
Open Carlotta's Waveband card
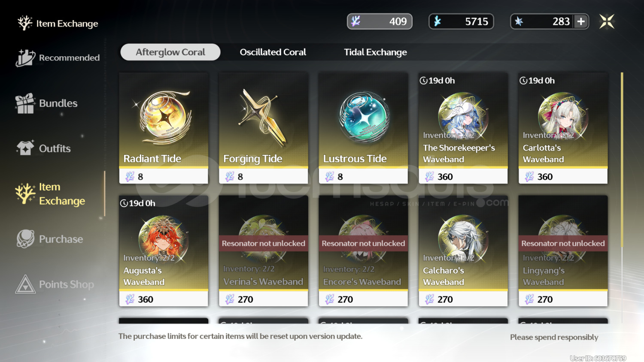pyautogui.click(x=563, y=128)
